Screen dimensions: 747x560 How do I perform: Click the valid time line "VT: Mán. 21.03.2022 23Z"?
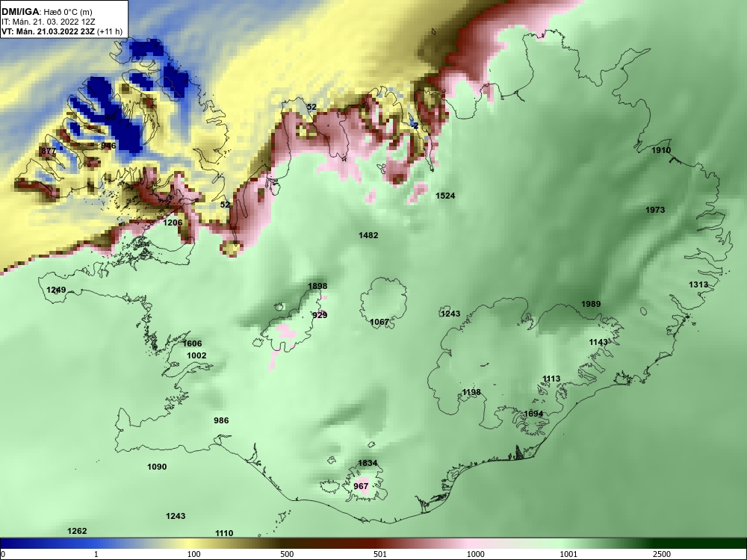click(x=48, y=32)
